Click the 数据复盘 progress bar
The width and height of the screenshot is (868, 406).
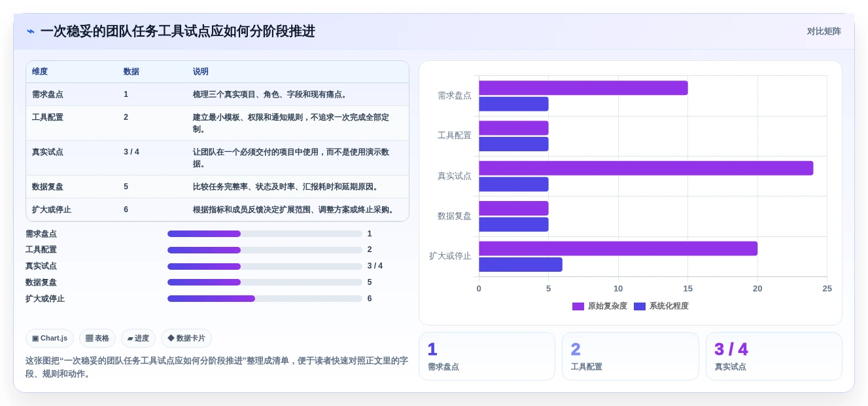pyautogui.click(x=264, y=282)
